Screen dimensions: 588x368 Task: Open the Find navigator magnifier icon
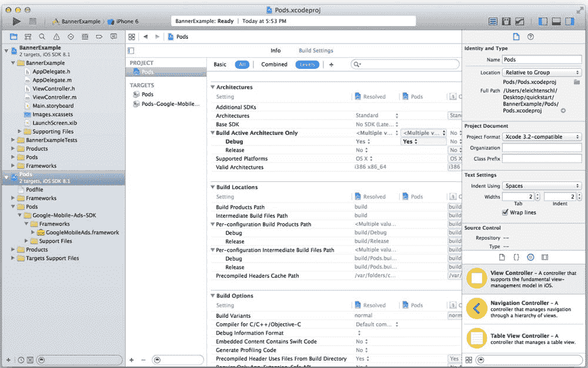click(42, 37)
